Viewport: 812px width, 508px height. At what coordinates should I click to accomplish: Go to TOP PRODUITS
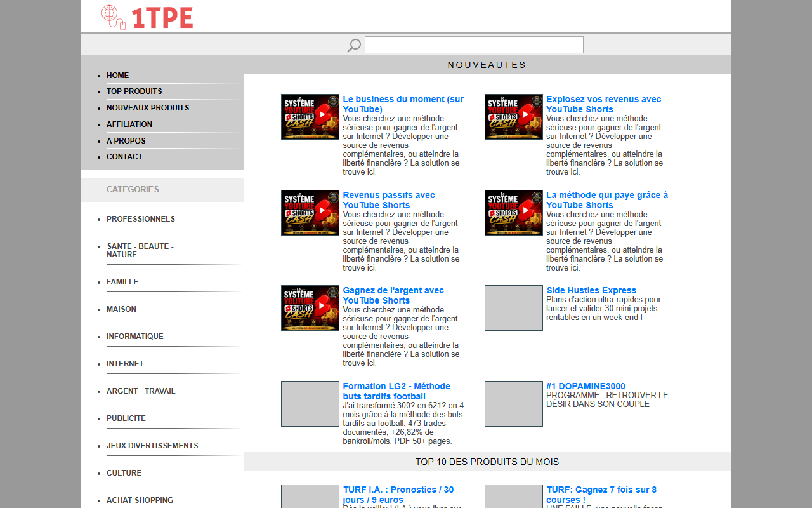click(134, 91)
